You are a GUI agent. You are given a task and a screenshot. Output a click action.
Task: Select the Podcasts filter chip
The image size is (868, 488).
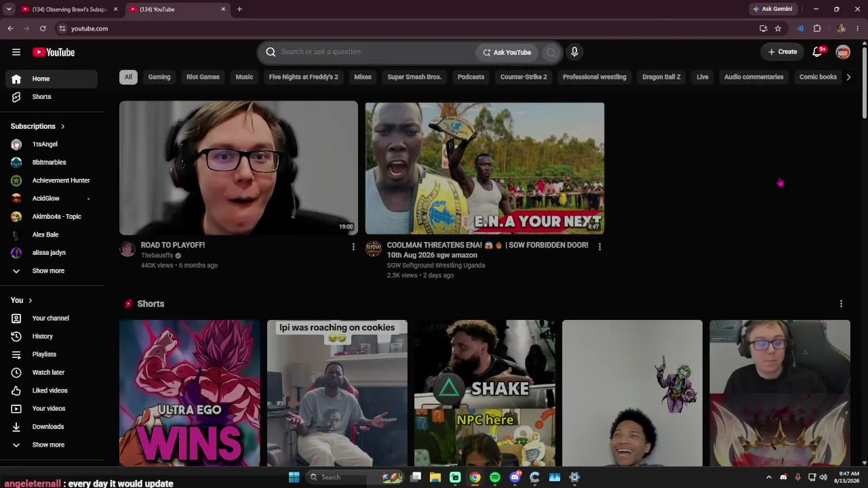pyautogui.click(x=471, y=77)
